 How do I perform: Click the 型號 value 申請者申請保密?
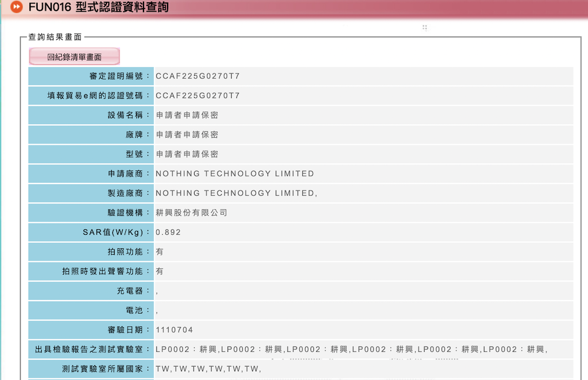[x=187, y=154]
